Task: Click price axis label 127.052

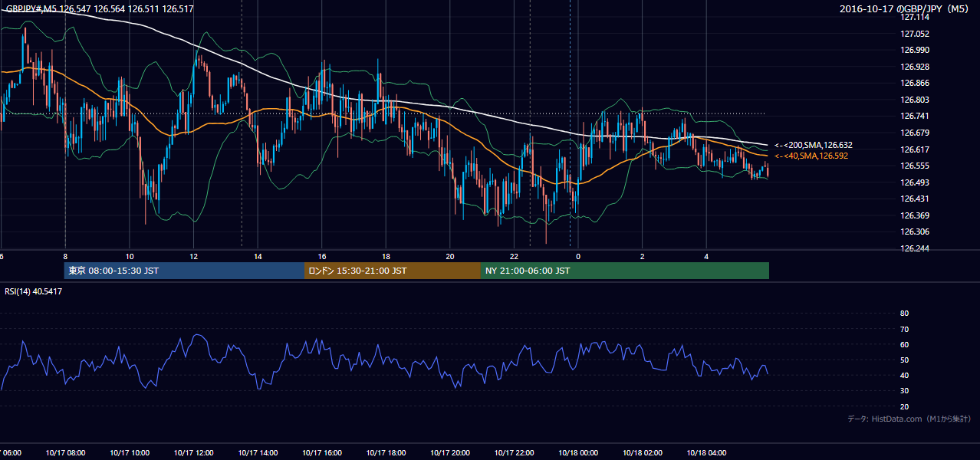Action: click(914, 34)
